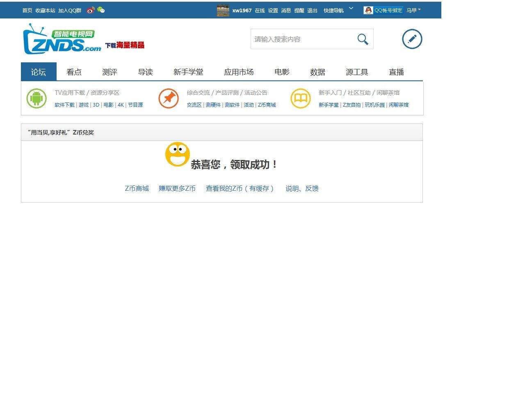Select the 源工具 nav tab

[x=357, y=72]
